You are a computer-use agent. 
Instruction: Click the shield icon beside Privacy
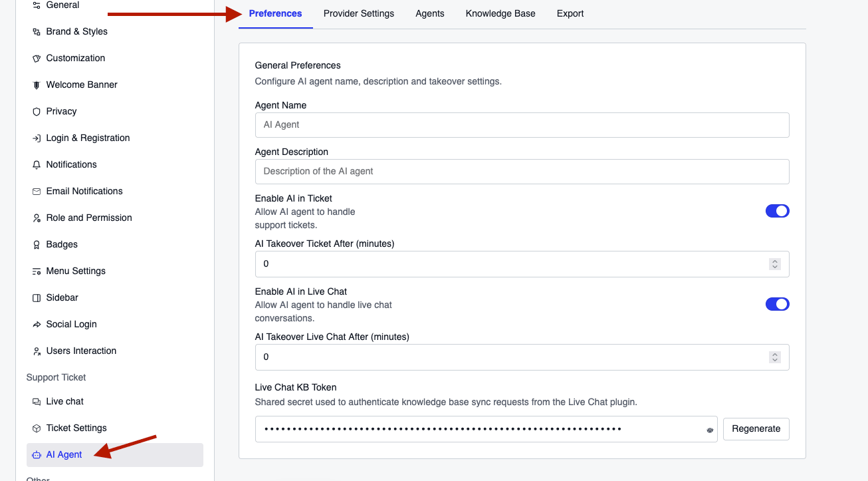[37, 112]
